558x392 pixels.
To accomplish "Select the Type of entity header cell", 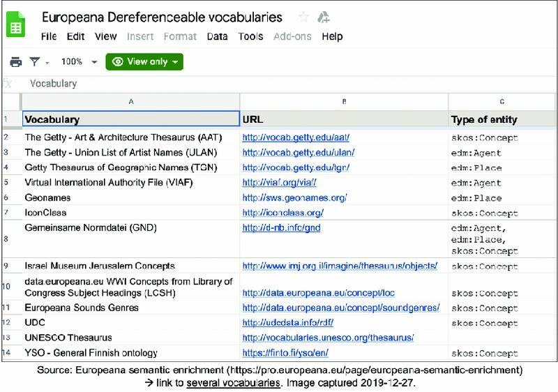I will tap(502, 119).
